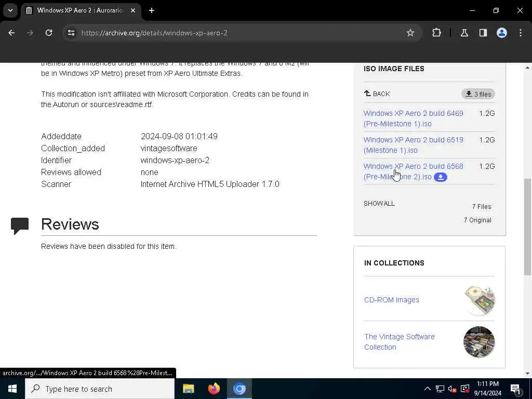Click the Reviews heading
Image resolution: width=532 pixels, height=399 pixels.
70,224
